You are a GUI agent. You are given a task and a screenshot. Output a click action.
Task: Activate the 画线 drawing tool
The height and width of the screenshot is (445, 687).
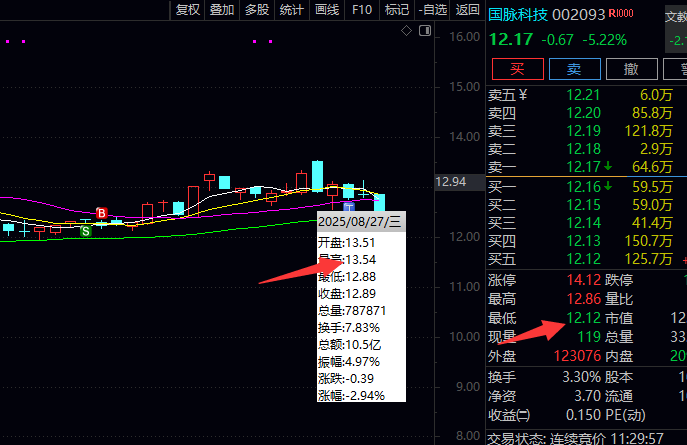click(327, 10)
